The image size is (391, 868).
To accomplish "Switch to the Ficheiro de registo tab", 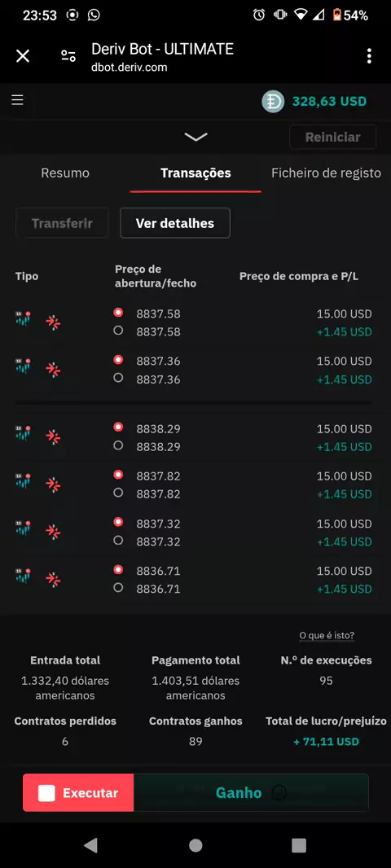I will click(x=326, y=173).
